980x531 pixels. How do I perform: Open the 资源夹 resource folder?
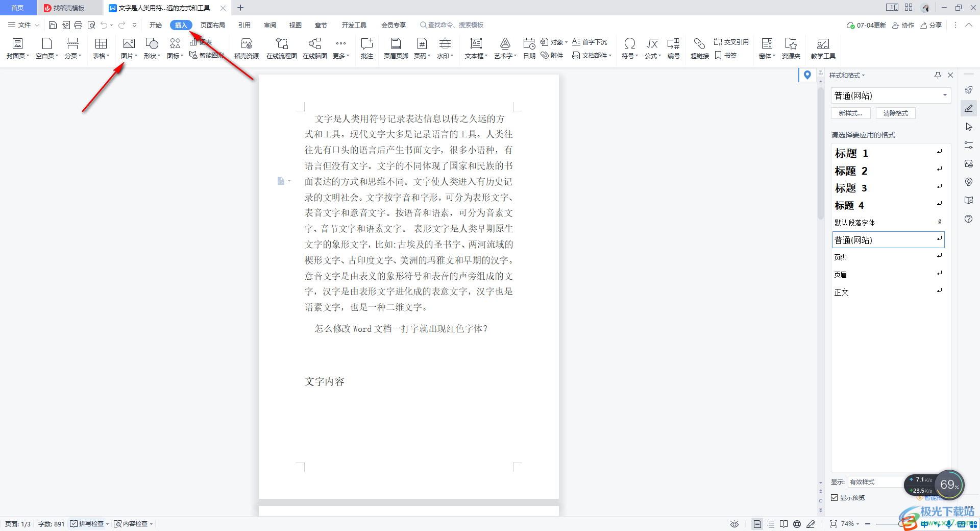[x=791, y=49]
